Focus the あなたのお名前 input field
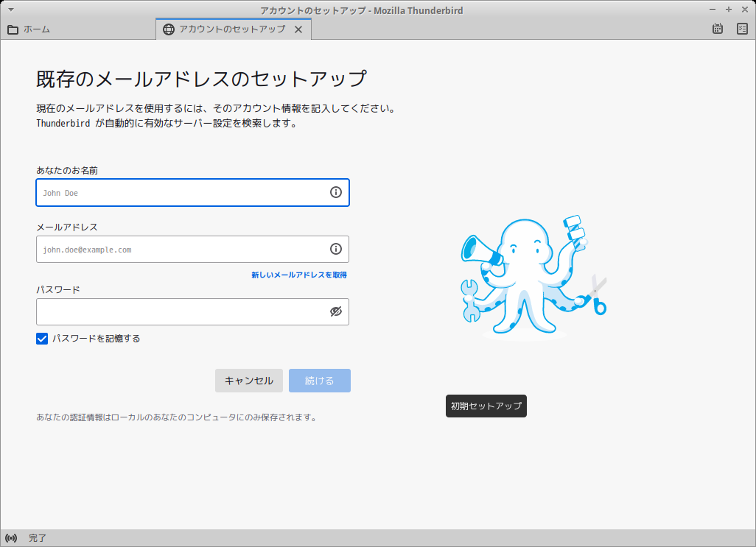The height and width of the screenshot is (547, 756). click(192, 193)
